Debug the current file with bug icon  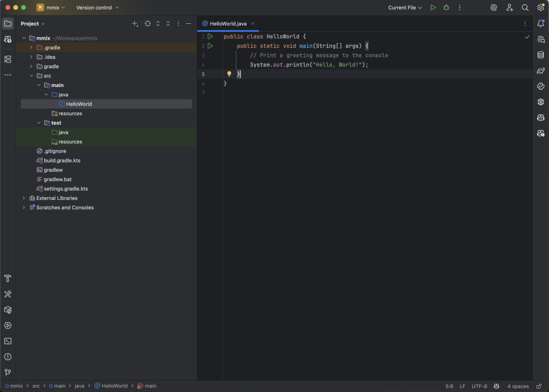[446, 8]
